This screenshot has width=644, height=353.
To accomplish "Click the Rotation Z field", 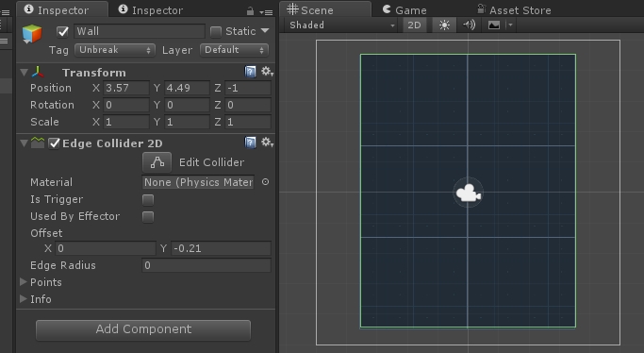I will [x=248, y=105].
